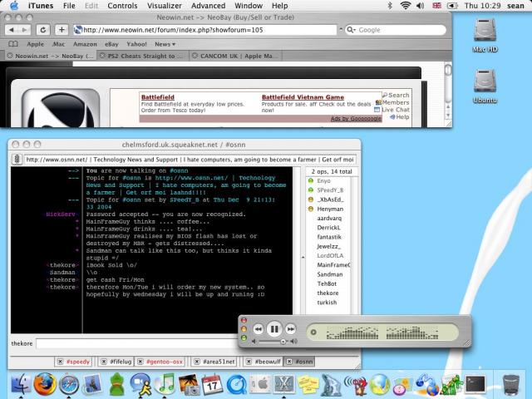The height and width of the screenshot is (399, 532).
Task: Open the Apple menu
Action: (14, 6)
